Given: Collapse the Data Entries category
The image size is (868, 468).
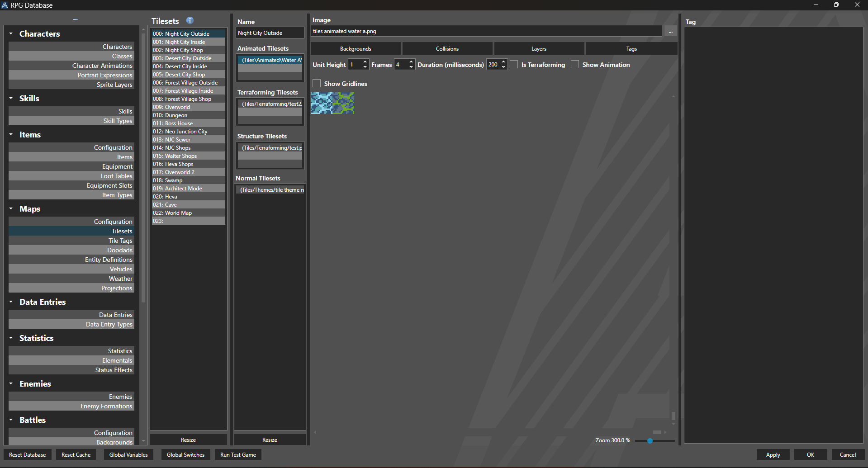Looking at the screenshot, I should (11, 302).
